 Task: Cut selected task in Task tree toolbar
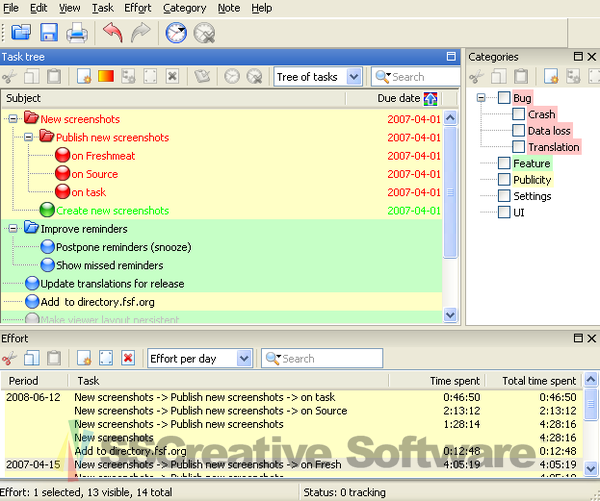(9, 77)
